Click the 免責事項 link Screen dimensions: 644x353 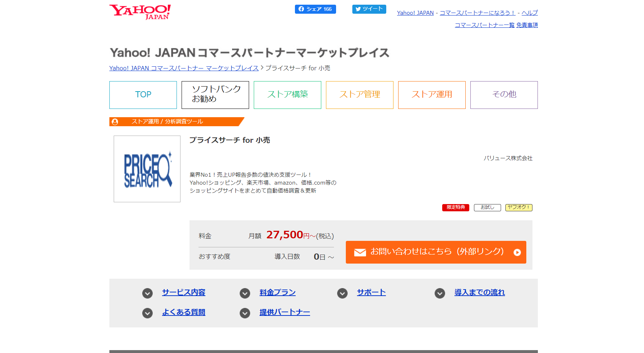point(527,25)
